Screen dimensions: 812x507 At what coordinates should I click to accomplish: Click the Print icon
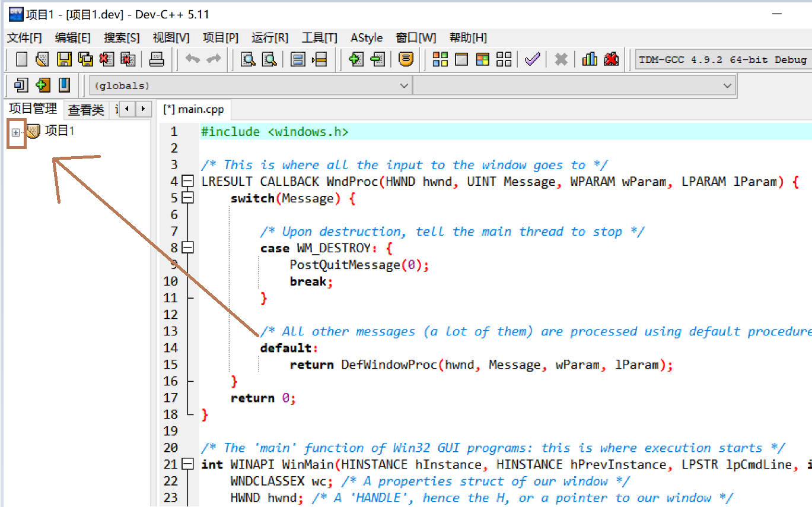(156, 59)
